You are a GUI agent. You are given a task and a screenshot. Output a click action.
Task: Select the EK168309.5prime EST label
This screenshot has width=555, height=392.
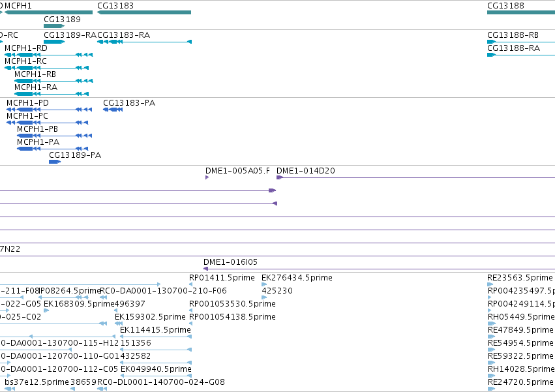(x=79, y=304)
